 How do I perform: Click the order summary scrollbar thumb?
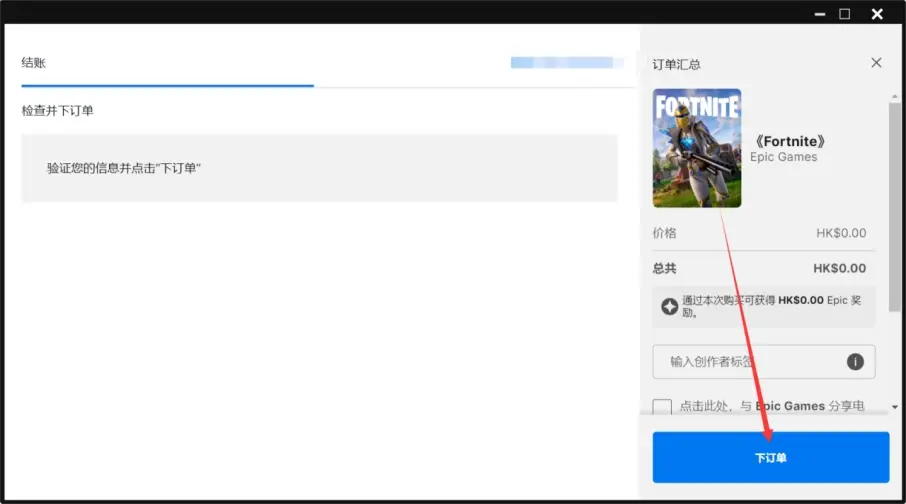pyautogui.click(x=894, y=207)
